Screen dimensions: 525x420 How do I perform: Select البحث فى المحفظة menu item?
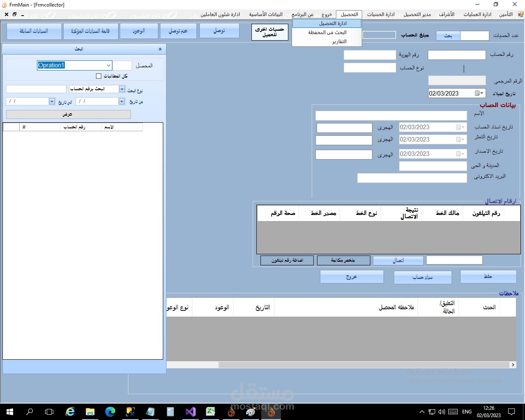[x=327, y=32]
